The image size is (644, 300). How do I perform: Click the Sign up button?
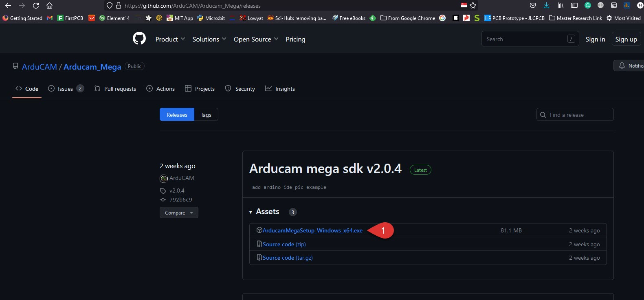point(626,39)
